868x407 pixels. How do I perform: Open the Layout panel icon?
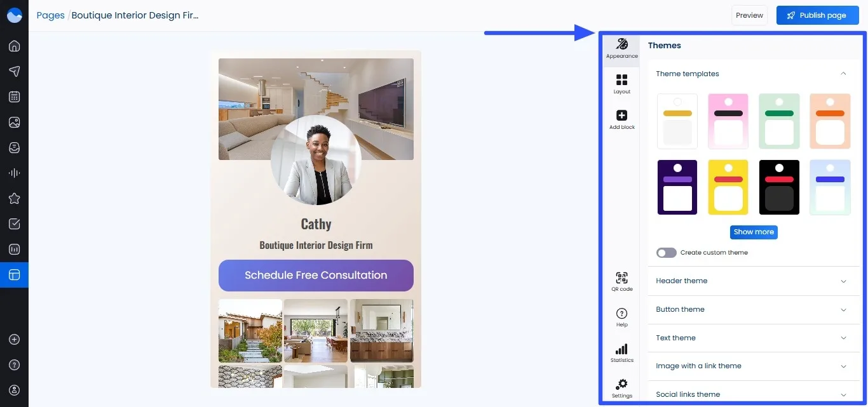click(621, 83)
